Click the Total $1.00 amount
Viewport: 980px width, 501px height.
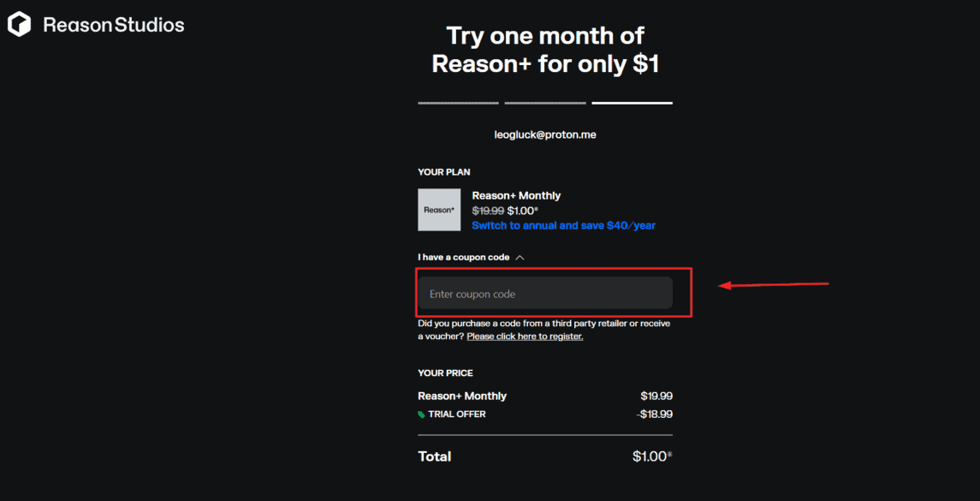[652, 456]
